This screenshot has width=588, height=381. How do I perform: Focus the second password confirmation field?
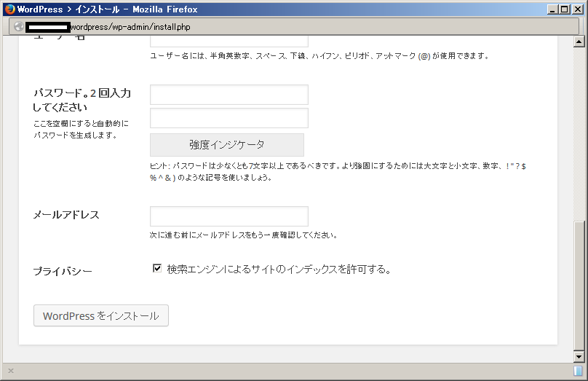tap(229, 118)
